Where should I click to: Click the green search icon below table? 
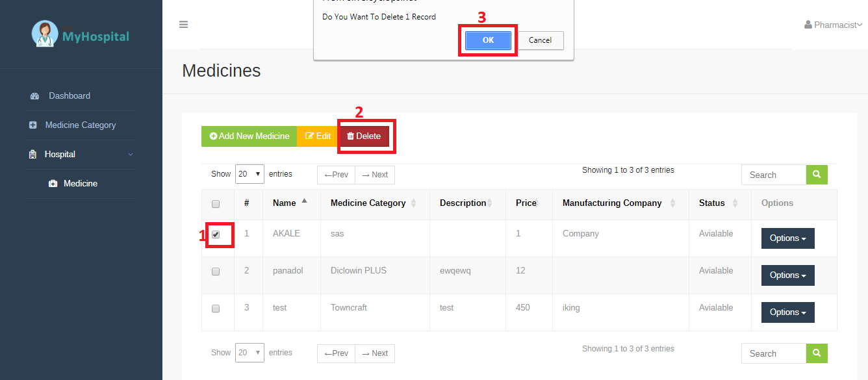817,353
